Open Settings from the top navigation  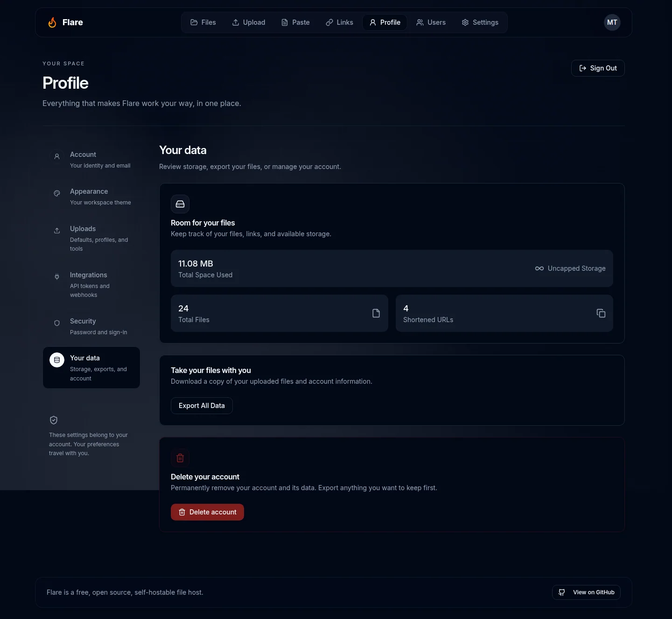point(480,22)
